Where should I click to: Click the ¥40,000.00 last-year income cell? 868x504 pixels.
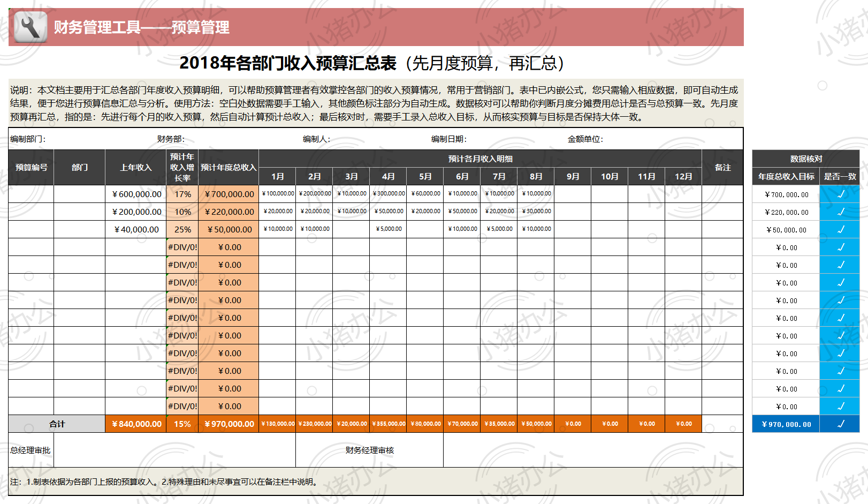136,230
